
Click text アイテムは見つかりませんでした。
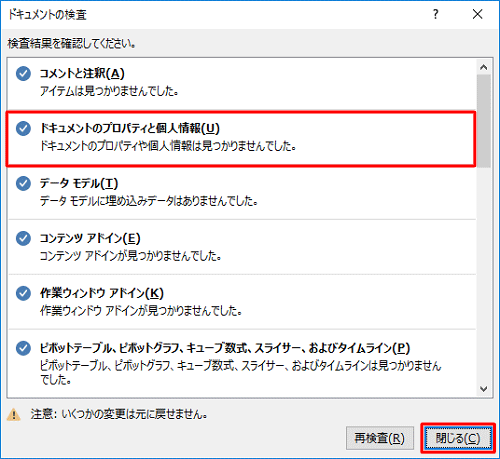coord(109,91)
